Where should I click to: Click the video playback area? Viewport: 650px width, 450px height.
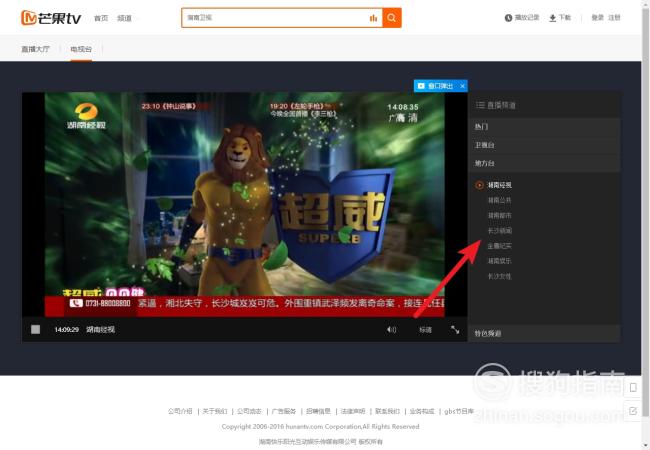tap(245, 204)
